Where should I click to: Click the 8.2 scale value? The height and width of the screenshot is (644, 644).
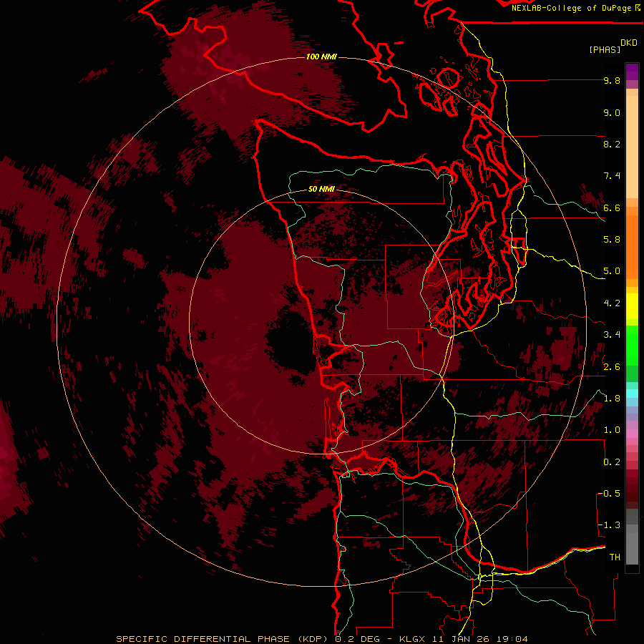point(612,145)
